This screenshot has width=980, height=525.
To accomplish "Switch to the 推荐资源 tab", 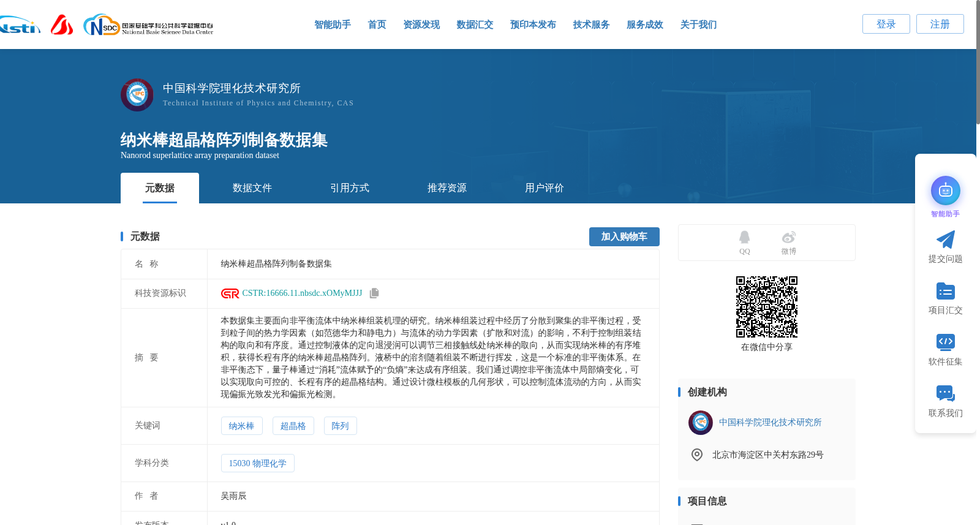I will 447,188.
